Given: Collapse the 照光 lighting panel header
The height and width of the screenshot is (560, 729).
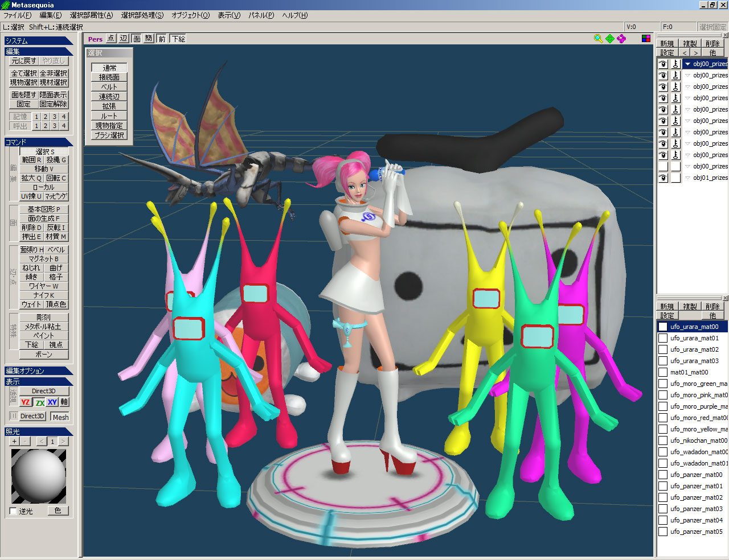Looking at the screenshot, I should [39, 431].
